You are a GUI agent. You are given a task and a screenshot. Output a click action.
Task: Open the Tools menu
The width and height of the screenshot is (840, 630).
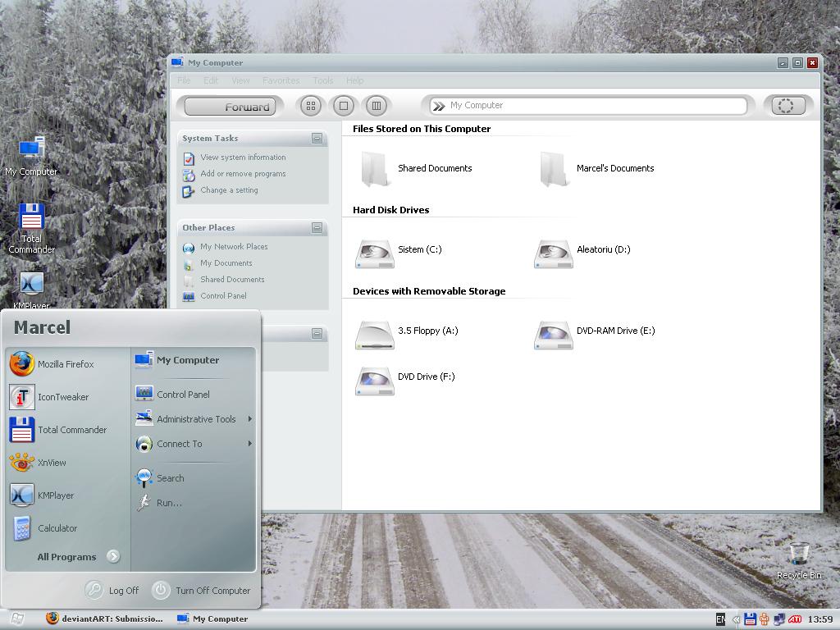322,80
